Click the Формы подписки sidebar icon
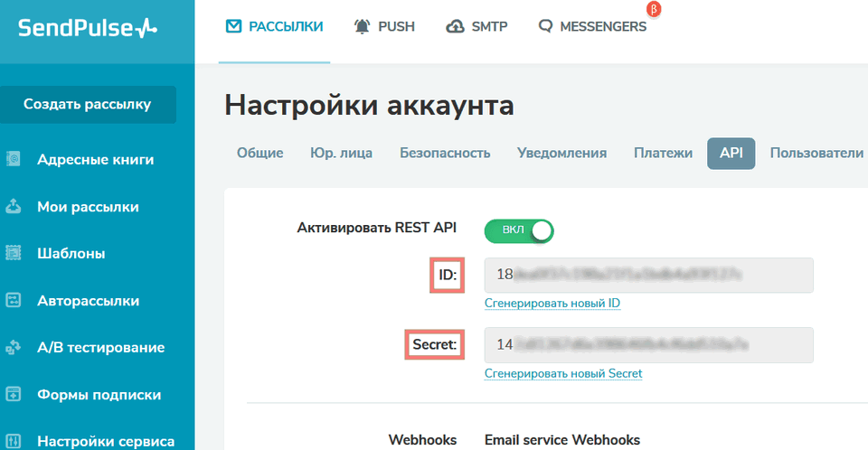The image size is (868, 450). pyautogui.click(x=14, y=395)
